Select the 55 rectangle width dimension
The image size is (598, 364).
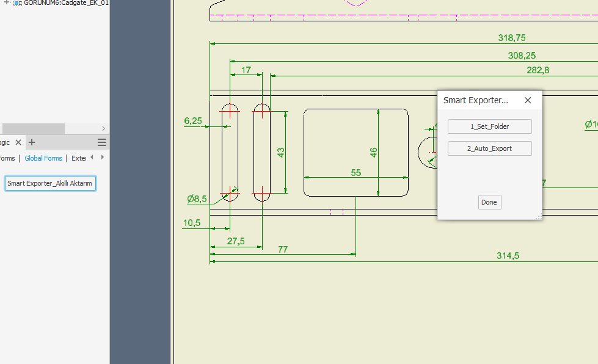356,173
